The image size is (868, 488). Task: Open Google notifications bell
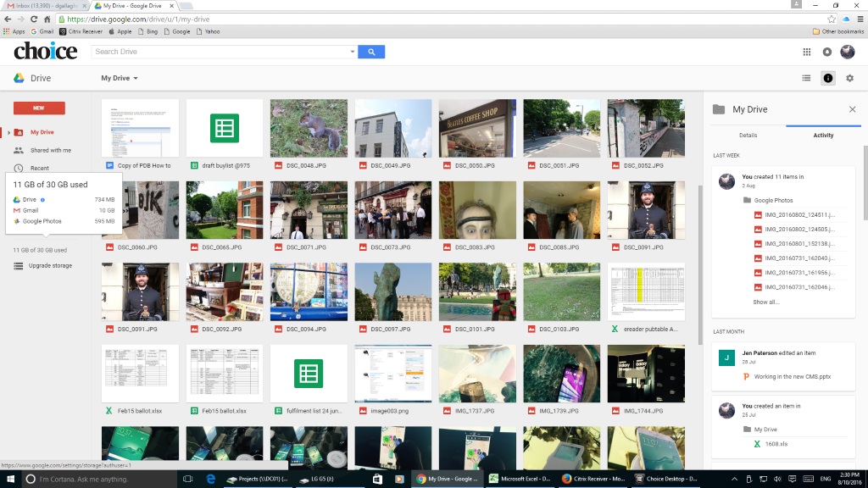pyautogui.click(x=827, y=53)
